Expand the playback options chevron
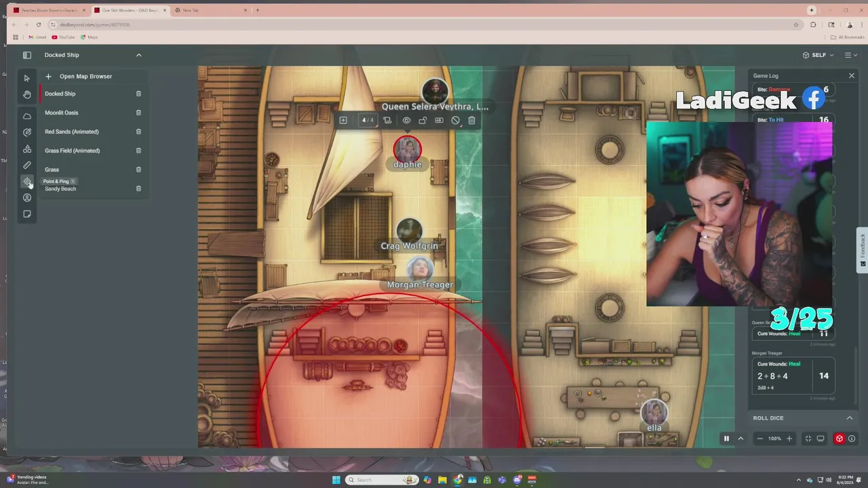Viewport: 868px width, 488px height. 741,439
